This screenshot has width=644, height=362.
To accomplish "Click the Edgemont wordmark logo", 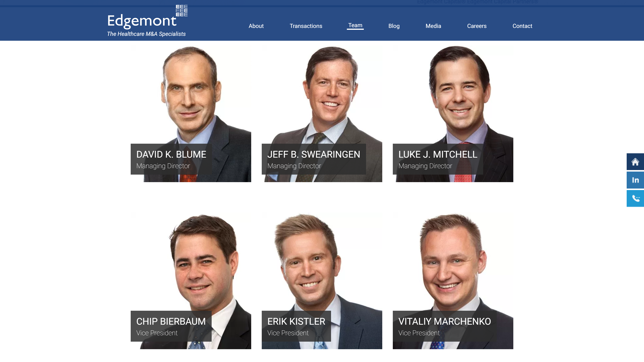I will (x=142, y=21).
